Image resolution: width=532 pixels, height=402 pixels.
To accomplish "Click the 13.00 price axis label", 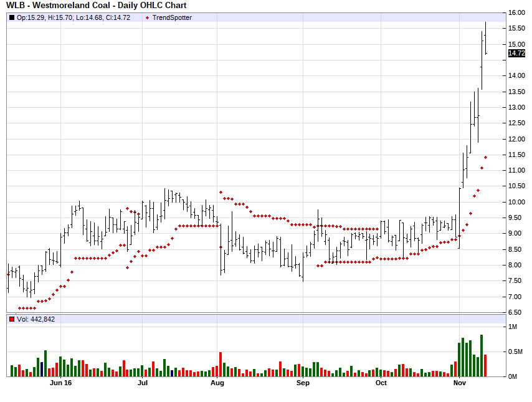I will pyautogui.click(x=516, y=107).
